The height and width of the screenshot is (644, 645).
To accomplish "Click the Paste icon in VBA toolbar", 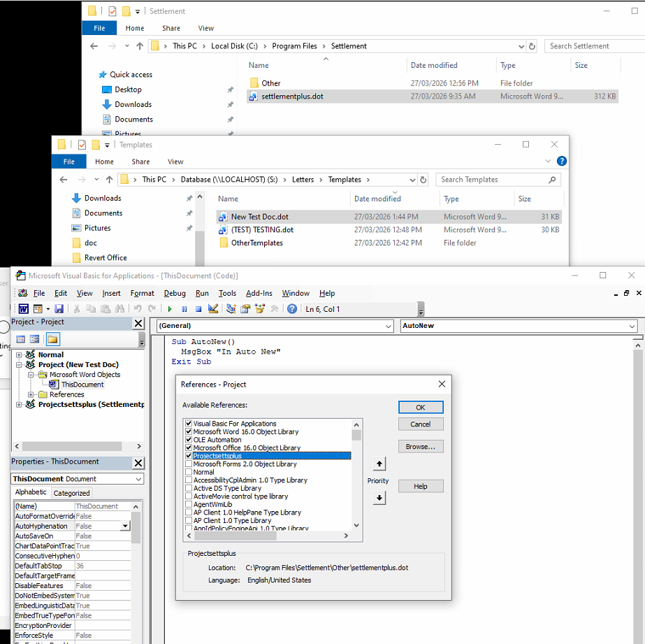I will (106, 309).
